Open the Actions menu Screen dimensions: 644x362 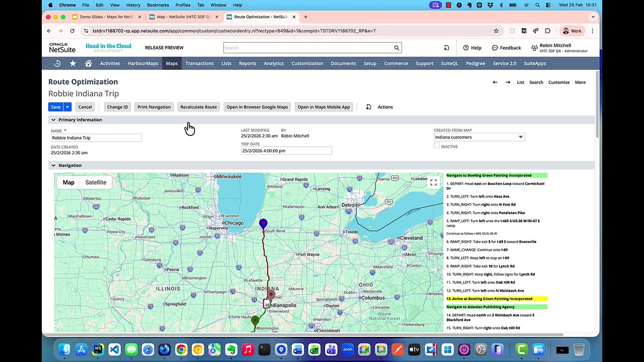coord(385,107)
